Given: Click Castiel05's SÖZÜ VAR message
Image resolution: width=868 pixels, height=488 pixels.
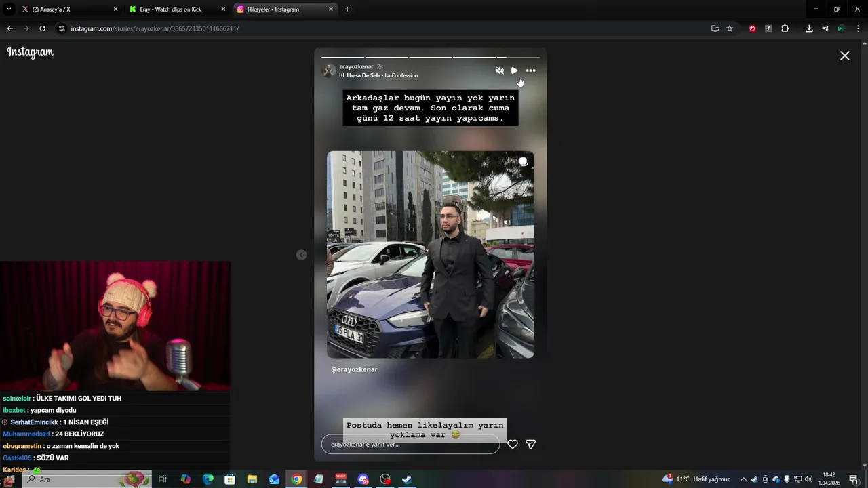Looking at the screenshot, I should pos(36,458).
